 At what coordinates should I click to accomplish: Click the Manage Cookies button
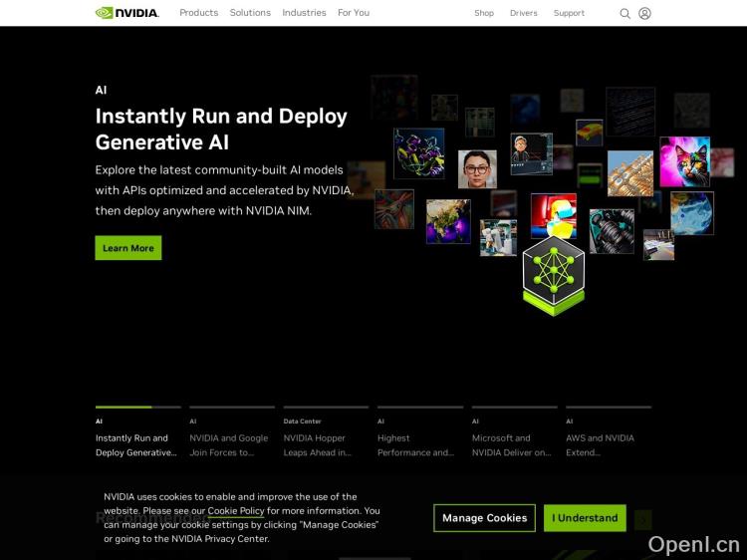(x=484, y=518)
